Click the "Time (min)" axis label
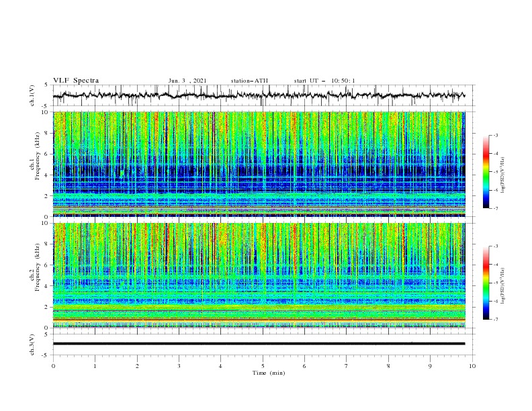 pyautogui.click(x=269, y=373)
